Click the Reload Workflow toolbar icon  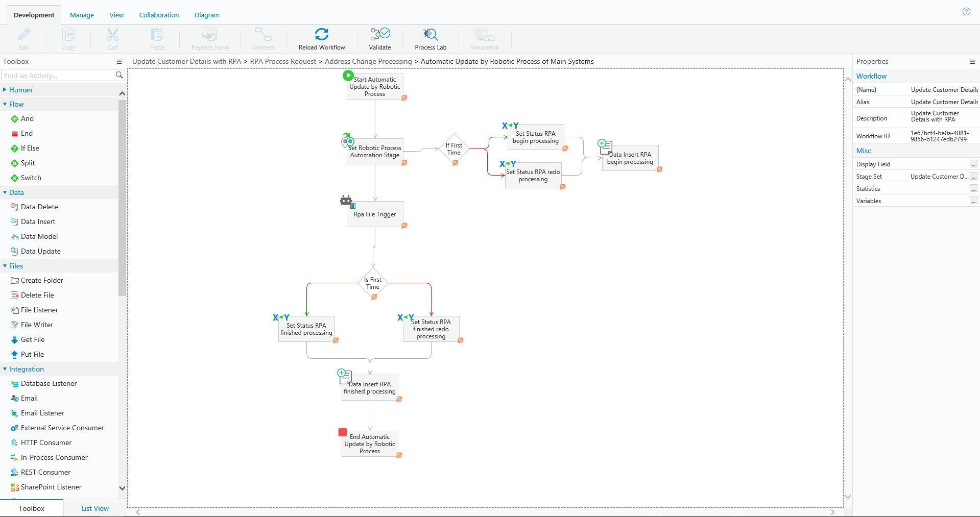point(322,34)
